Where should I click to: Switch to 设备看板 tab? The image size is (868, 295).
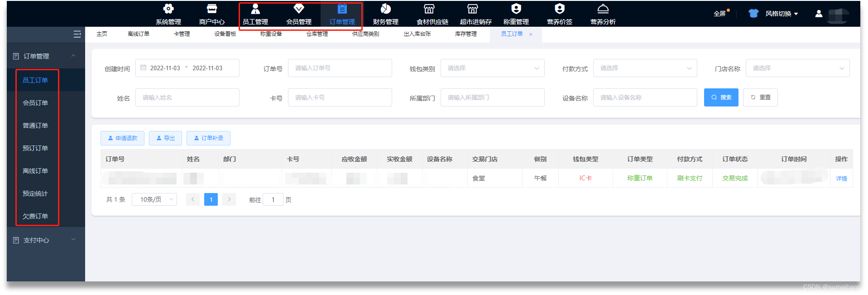point(225,34)
